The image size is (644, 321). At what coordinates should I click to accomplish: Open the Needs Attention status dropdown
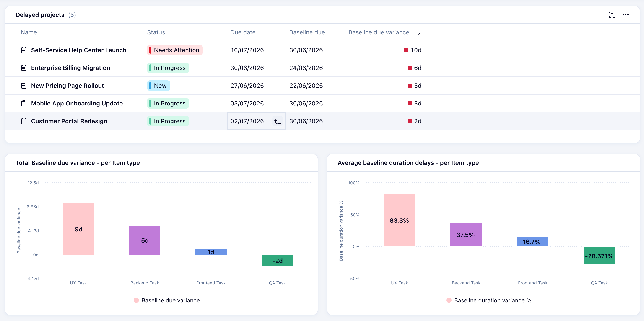(x=175, y=50)
